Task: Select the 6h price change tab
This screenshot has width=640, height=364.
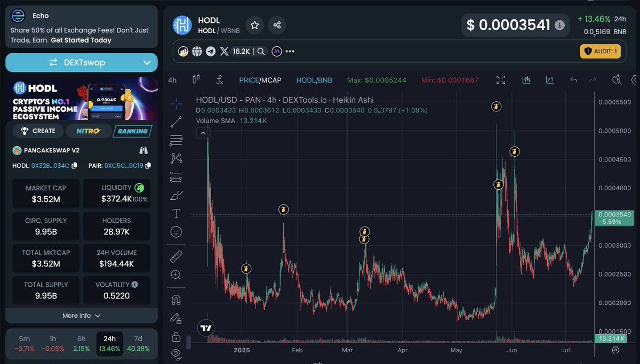Action: (81, 344)
